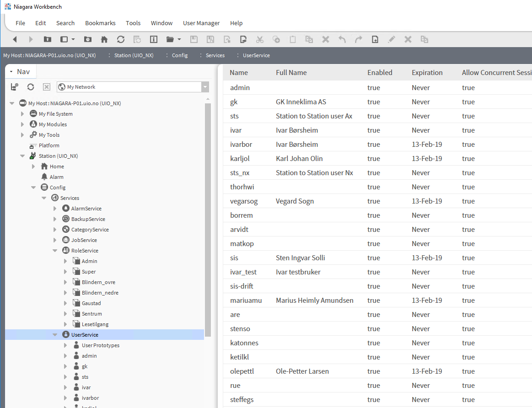Select the vegarsog user row
This screenshot has height=408, width=532.
[377, 201]
